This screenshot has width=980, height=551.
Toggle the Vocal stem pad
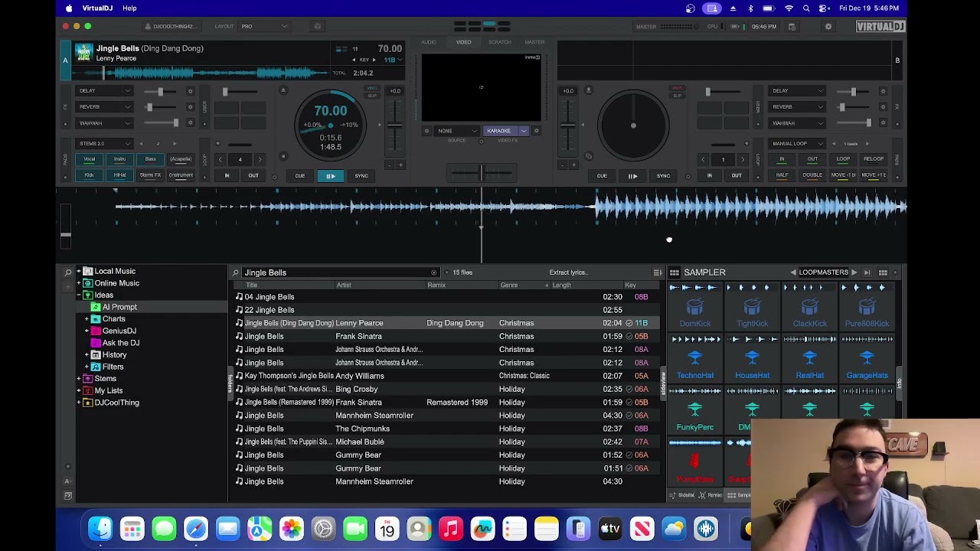(x=90, y=159)
